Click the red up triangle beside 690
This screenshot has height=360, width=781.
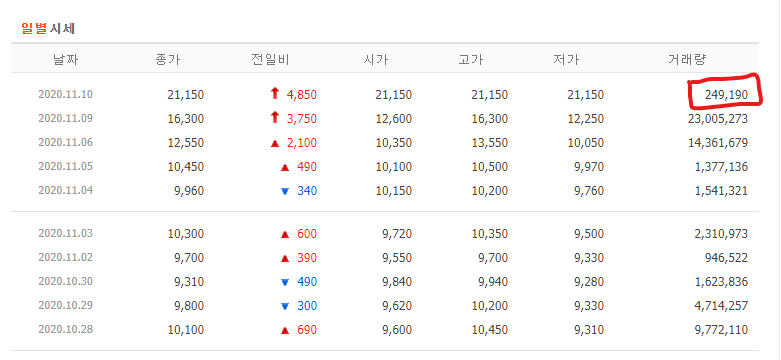[x=285, y=330]
